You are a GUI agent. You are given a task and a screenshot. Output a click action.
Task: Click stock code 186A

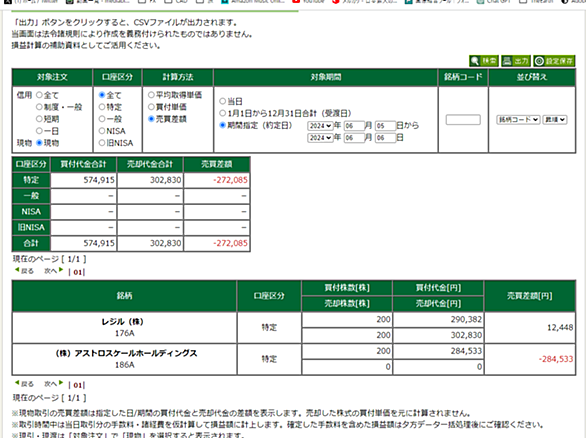[x=124, y=365]
